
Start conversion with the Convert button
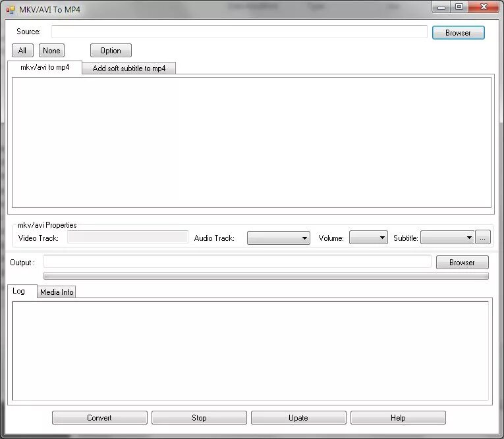click(x=99, y=417)
